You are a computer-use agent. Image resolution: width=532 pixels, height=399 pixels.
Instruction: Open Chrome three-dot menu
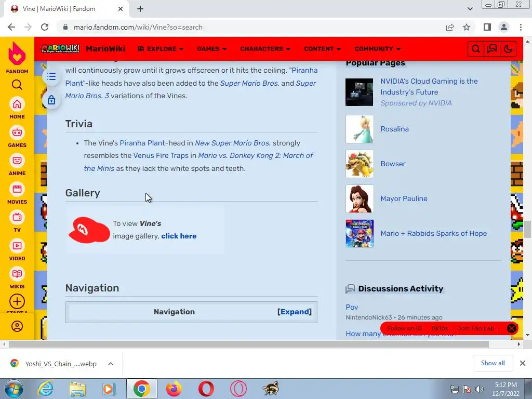click(x=521, y=27)
